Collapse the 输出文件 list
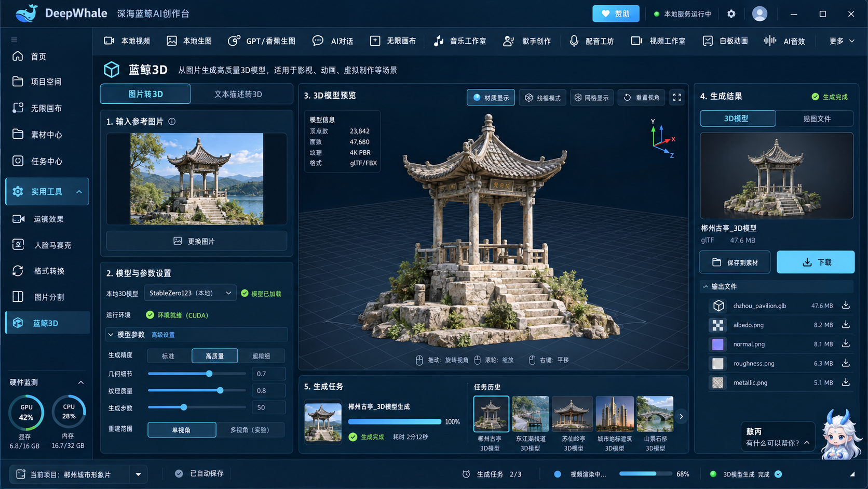 click(x=706, y=287)
